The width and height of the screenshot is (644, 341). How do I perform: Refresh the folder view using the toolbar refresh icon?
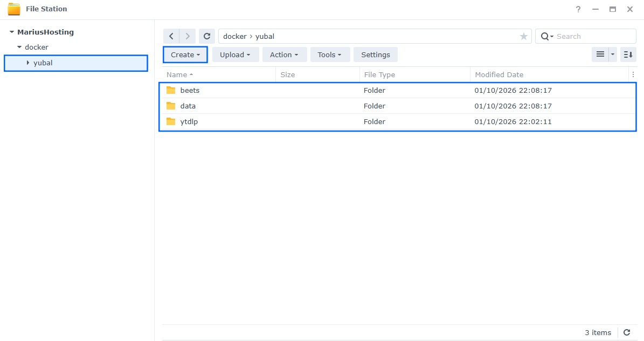(207, 36)
